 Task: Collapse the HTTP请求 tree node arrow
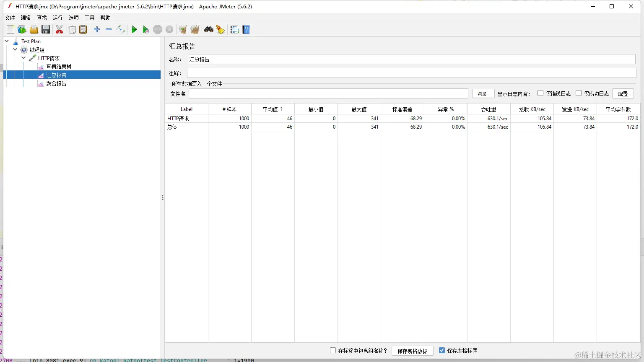24,58
